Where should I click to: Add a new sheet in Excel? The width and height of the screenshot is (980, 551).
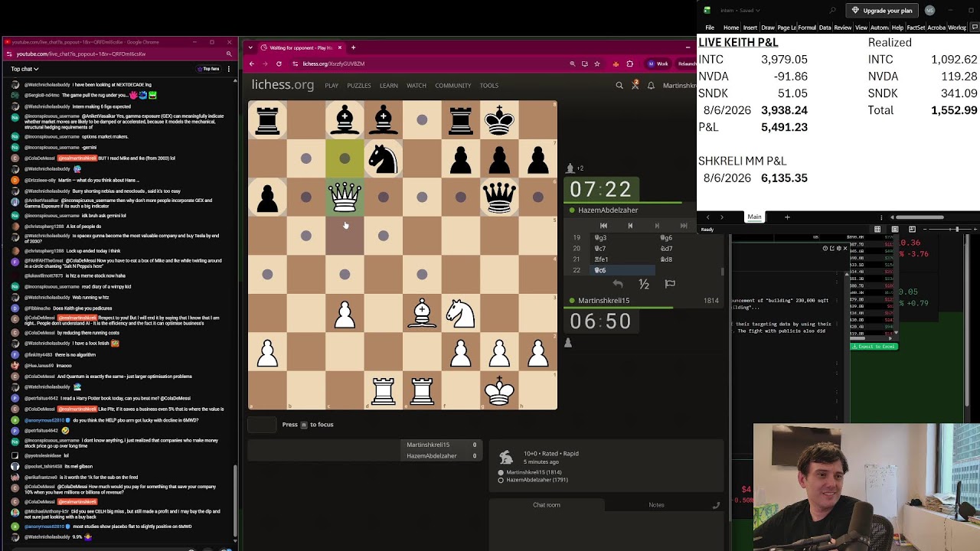point(787,217)
